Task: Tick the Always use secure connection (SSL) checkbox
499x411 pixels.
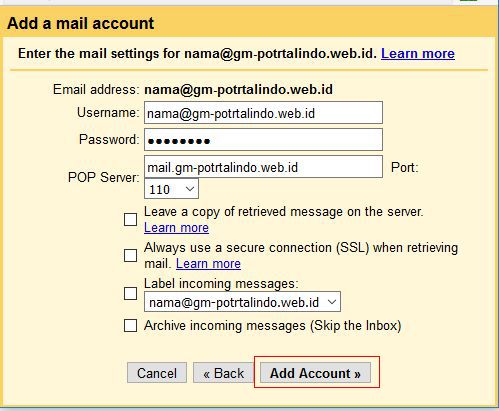Action: point(130,256)
